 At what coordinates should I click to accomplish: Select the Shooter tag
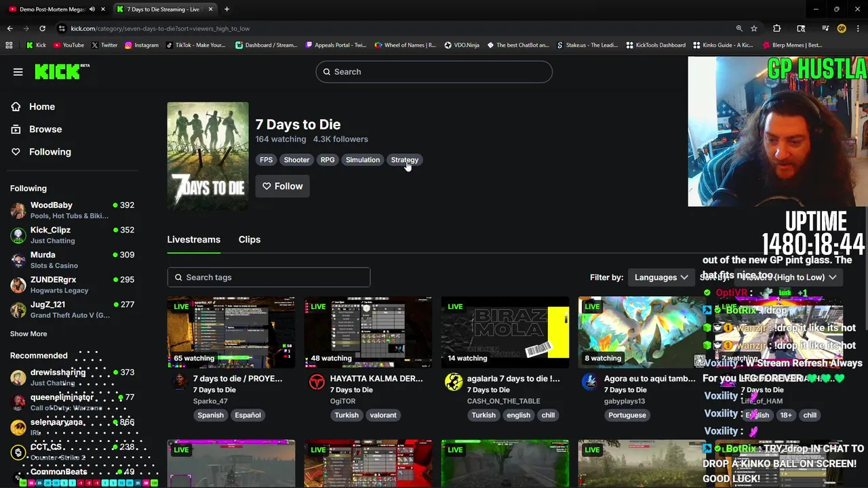[296, 160]
